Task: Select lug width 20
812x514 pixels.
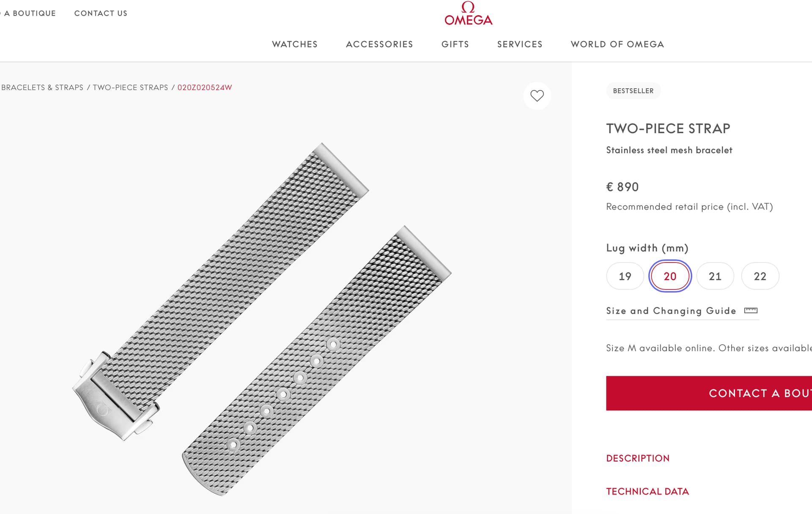Action: pos(670,276)
